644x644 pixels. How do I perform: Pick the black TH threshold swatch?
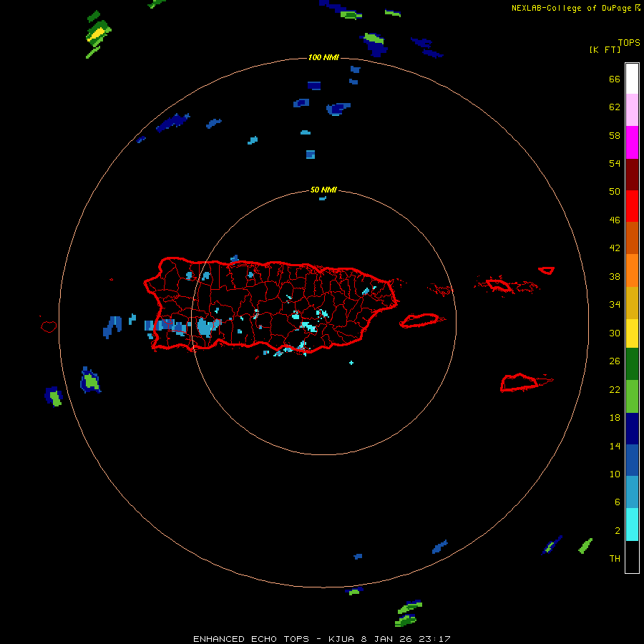[632, 557]
